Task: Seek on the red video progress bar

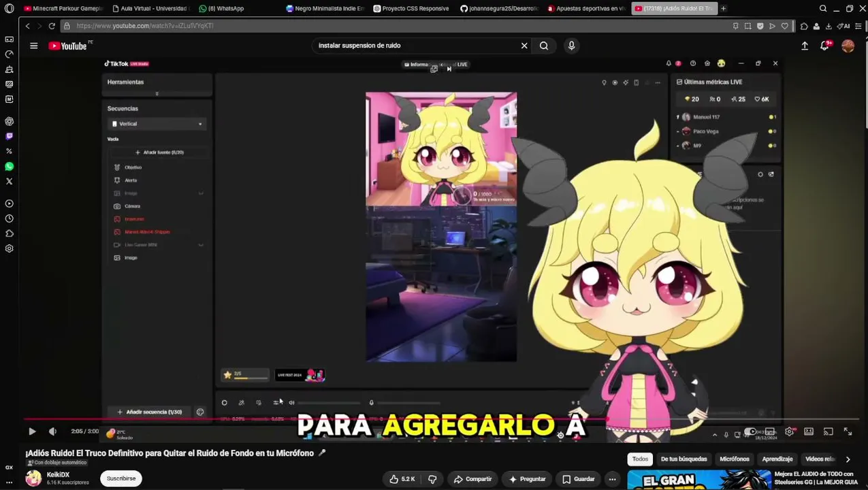Action: [x=440, y=420]
